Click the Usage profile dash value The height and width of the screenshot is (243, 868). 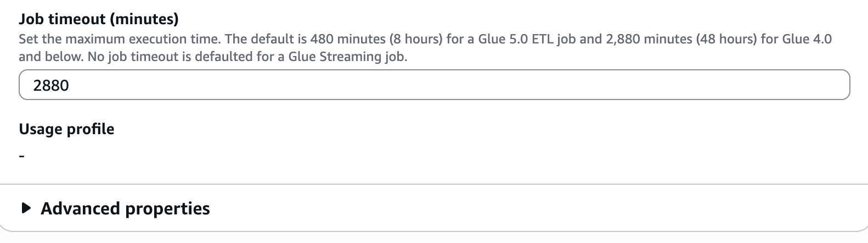point(22,157)
